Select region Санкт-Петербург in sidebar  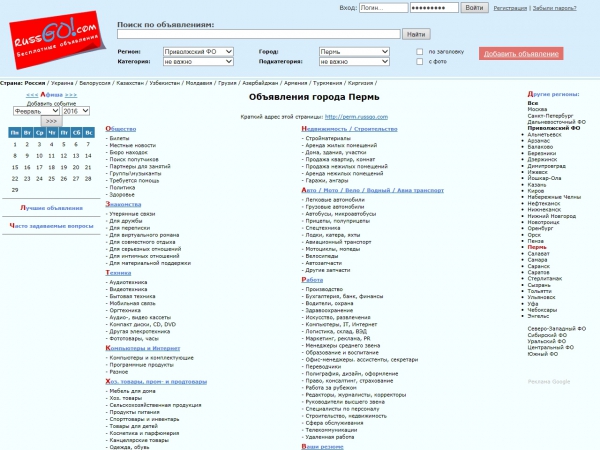(x=550, y=116)
